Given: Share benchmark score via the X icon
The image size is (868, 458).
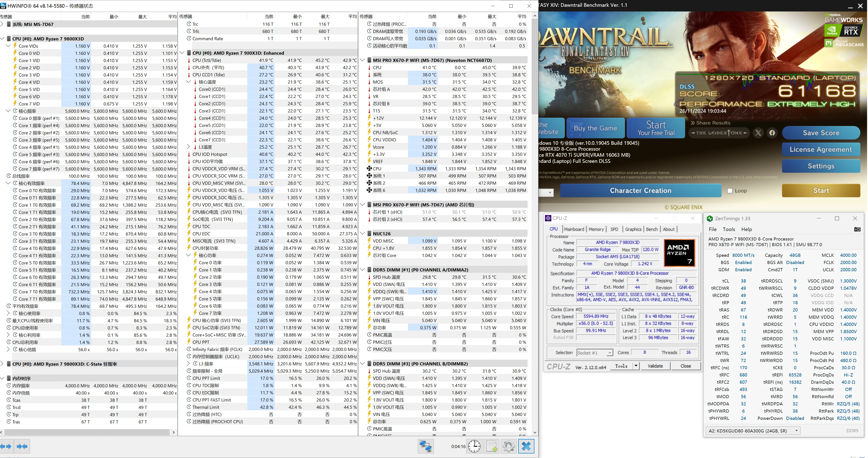Looking at the screenshot, I should click(759, 133).
